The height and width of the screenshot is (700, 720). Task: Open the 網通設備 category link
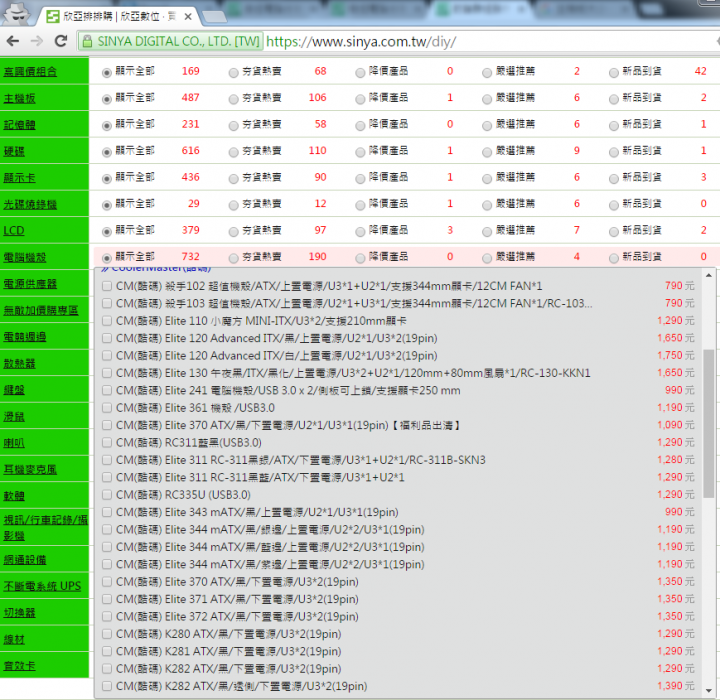25,559
